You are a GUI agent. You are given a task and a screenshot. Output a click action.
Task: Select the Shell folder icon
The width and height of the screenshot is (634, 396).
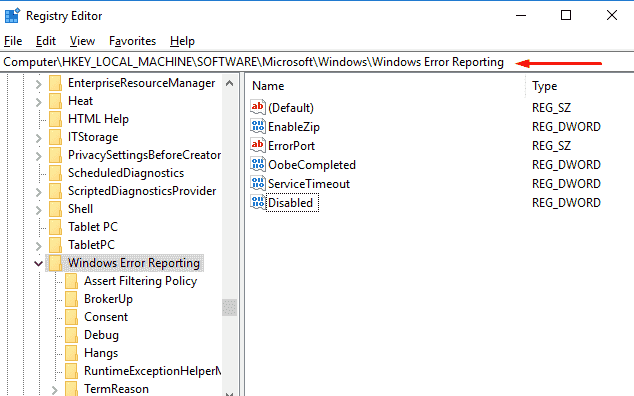tap(55, 209)
